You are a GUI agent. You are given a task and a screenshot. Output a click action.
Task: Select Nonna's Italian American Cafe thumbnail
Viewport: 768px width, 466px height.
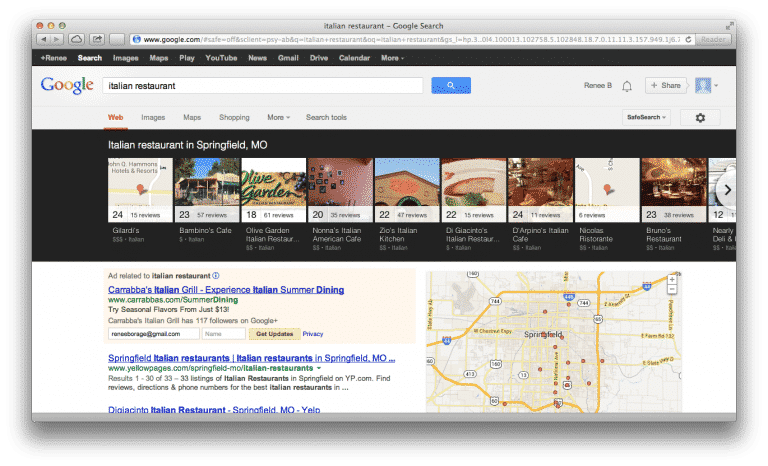pos(340,190)
